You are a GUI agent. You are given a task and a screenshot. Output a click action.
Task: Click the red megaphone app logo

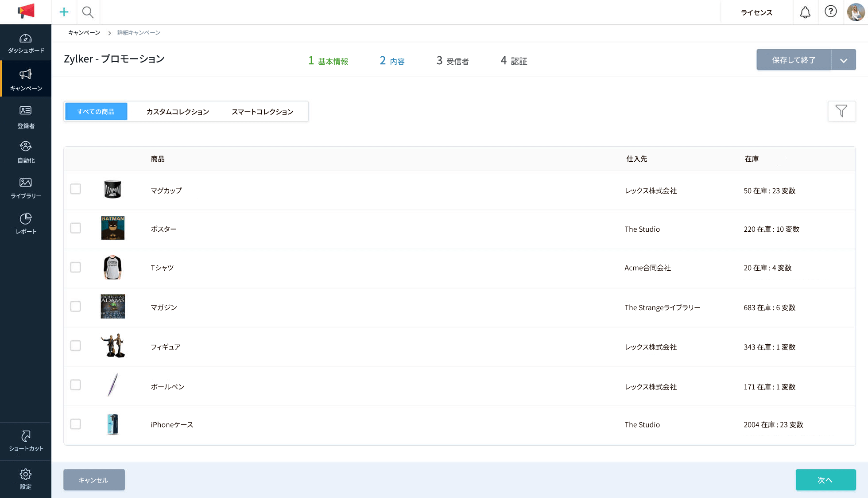(x=26, y=12)
